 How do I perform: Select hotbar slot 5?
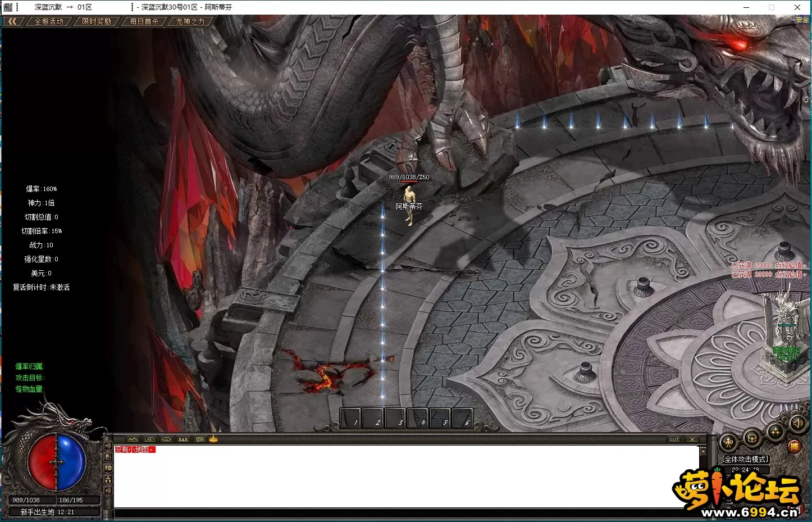pyautogui.click(x=440, y=419)
